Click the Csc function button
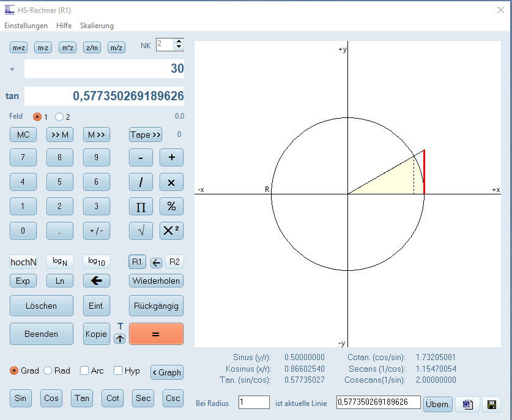 [x=173, y=398]
